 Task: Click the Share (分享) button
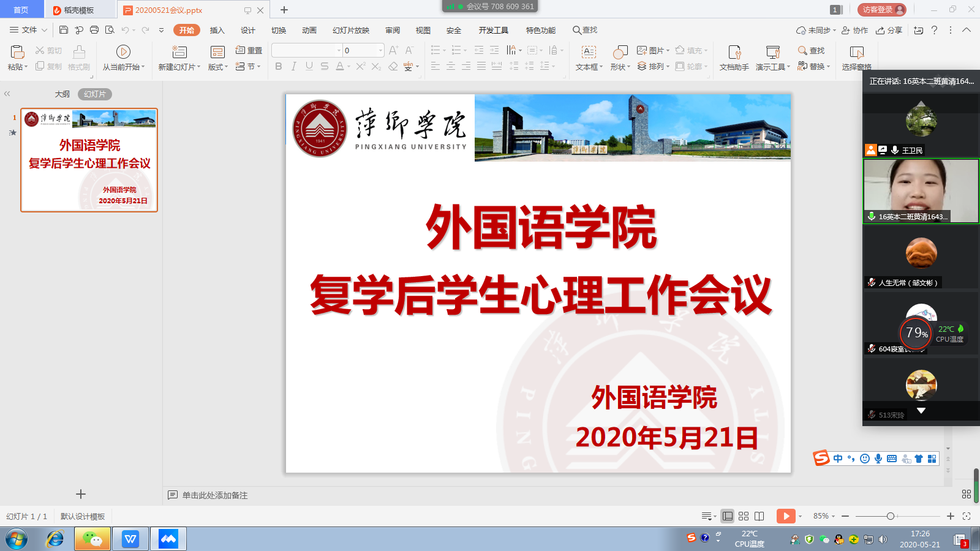coord(889,30)
